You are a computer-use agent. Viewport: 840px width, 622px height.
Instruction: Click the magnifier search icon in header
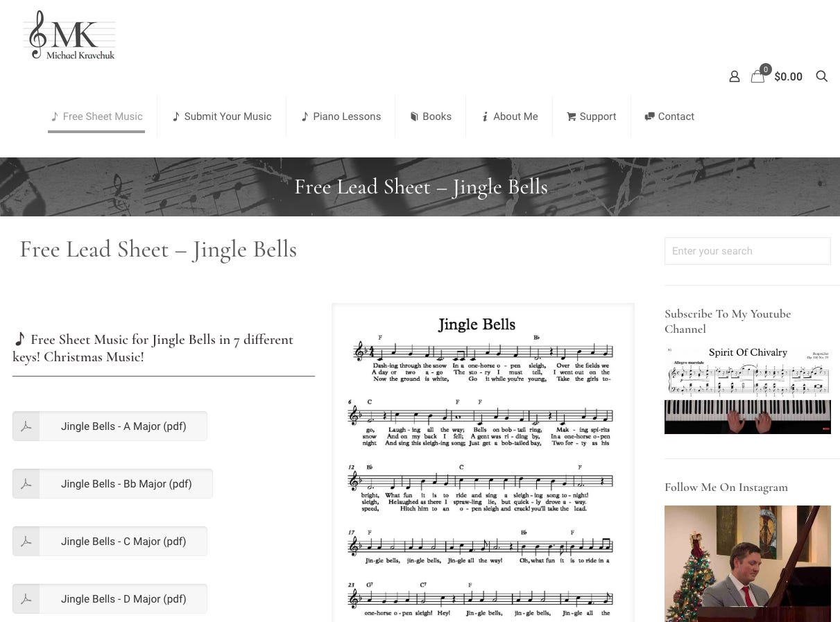point(822,76)
